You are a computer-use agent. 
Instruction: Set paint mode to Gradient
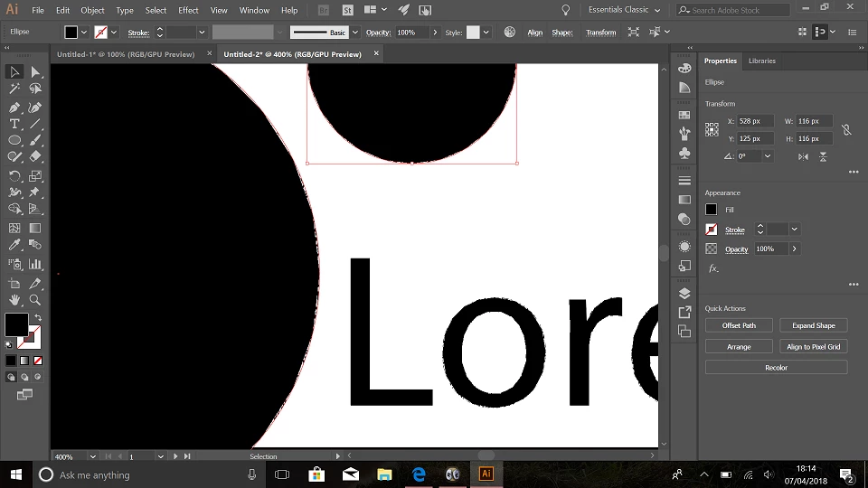(x=24, y=361)
